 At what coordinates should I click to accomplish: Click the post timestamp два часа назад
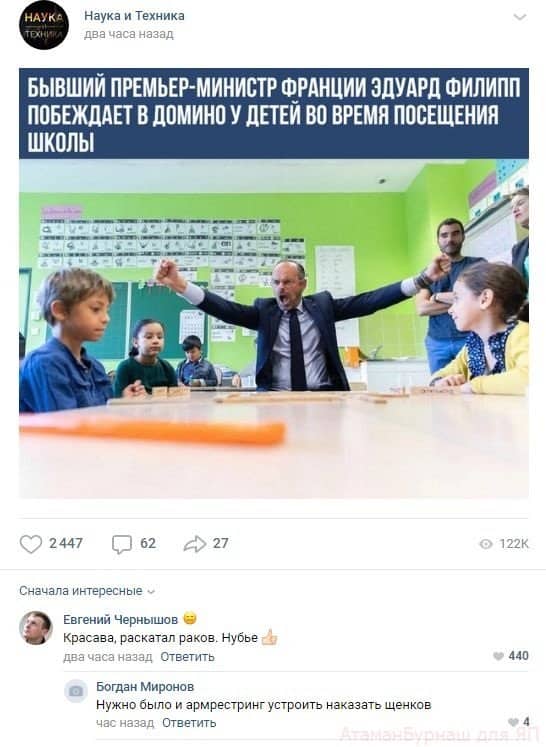[x=129, y=34]
